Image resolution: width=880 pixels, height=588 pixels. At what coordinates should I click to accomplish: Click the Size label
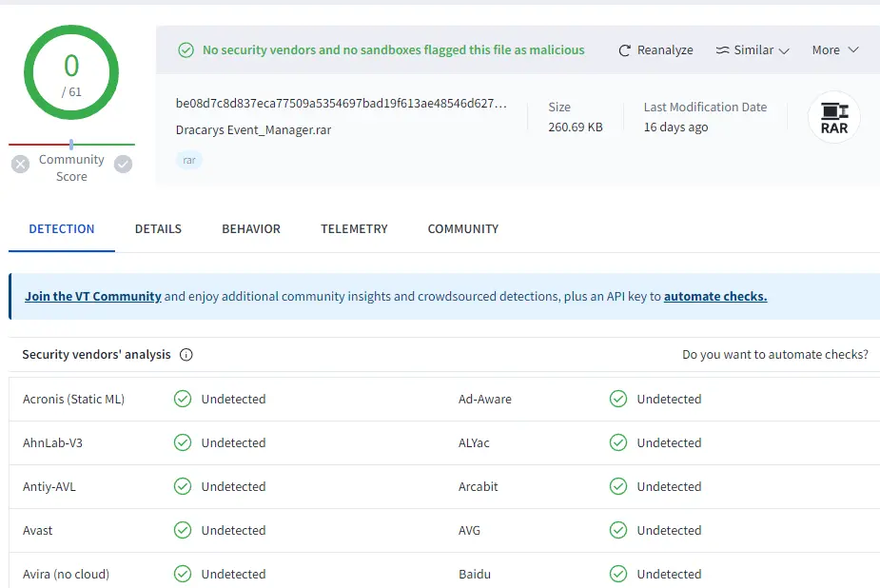[559, 108]
